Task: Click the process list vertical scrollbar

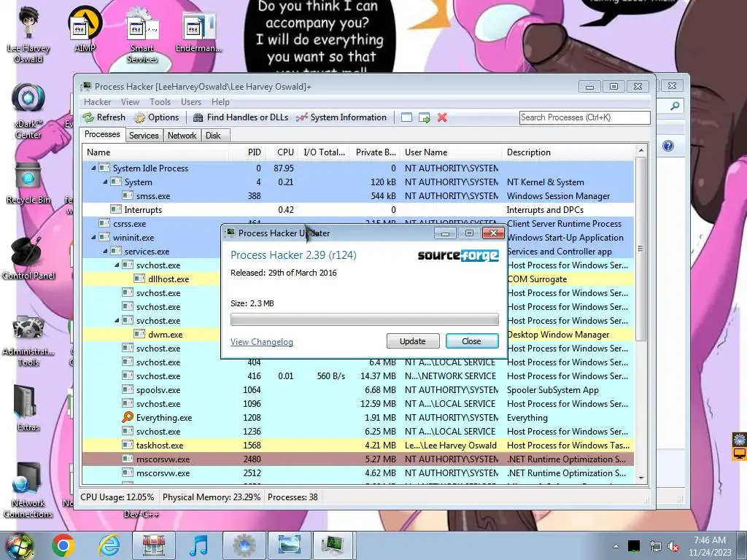Action: point(640,248)
